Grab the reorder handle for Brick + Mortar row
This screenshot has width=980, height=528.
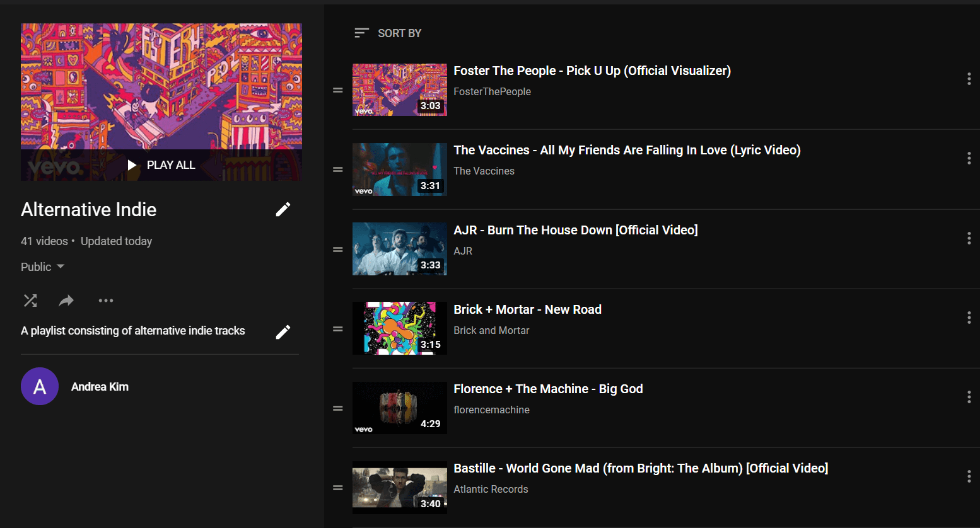tap(338, 329)
